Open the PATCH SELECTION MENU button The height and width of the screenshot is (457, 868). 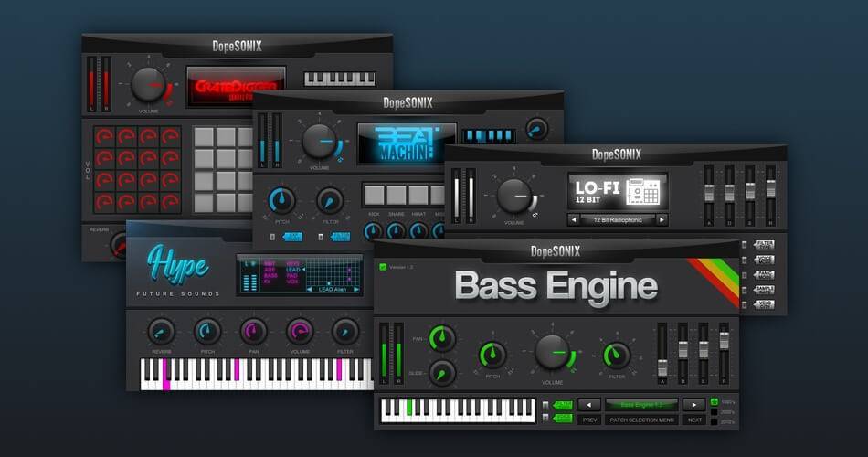[x=641, y=420]
